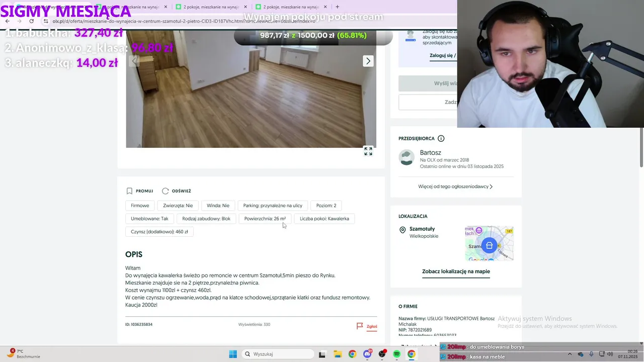The image size is (644, 362).
Task: Click the Czynsz (dodatkowo): 460 zł tag
Action: pos(159,232)
